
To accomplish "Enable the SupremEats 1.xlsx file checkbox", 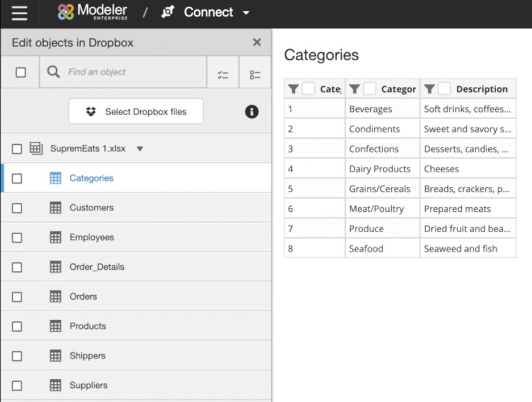I will click(x=17, y=149).
